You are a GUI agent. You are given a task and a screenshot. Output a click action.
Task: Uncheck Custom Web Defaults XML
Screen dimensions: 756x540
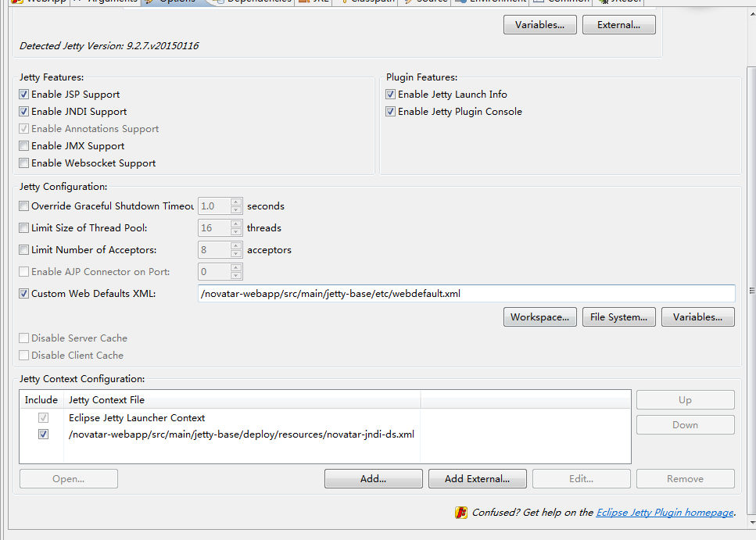(23, 293)
